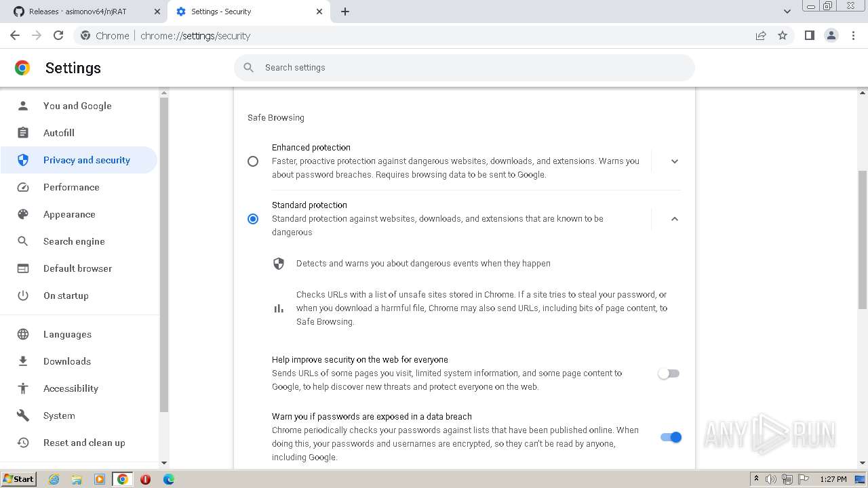The width and height of the screenshot is (868, 488).
Task: Show hidden system tray icons
Action: point(756,479)
